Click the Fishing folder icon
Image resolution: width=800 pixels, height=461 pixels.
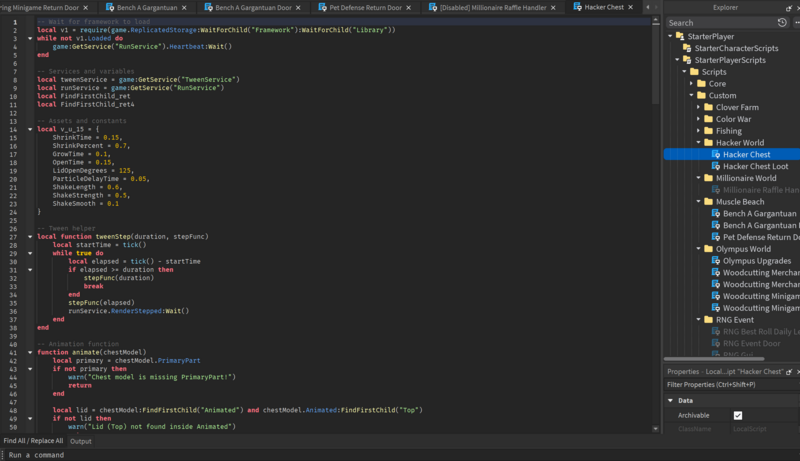click(707, 131)
